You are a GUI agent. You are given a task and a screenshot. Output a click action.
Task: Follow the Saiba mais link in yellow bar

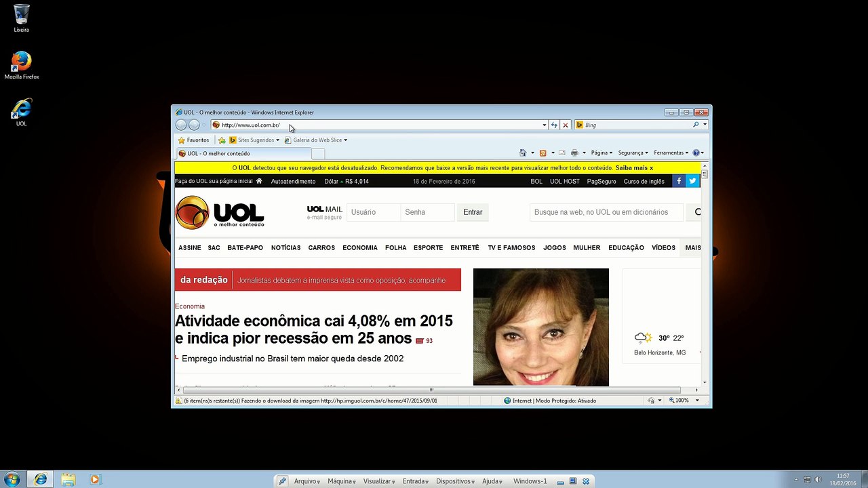[x=631, y=167]
